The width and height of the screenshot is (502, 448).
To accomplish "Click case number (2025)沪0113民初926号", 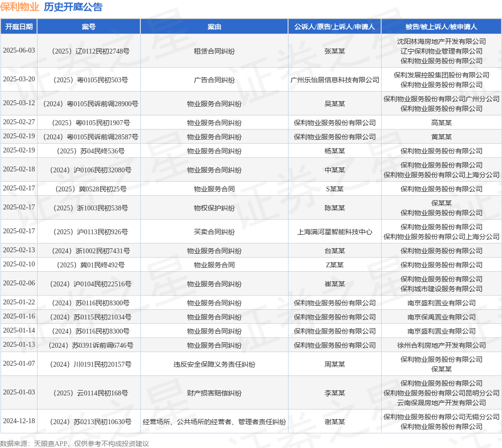I will [91, 232].
